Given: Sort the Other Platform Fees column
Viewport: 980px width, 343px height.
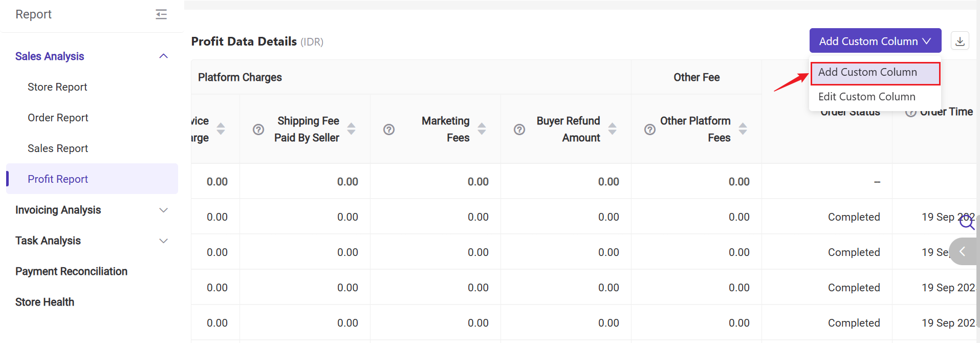Looking at the screenshot, I should (743, 129).
